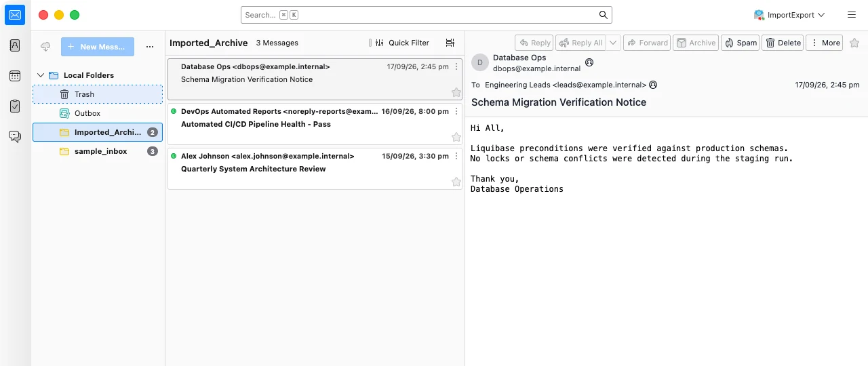Open message list display options icon
The width and height of the screenshot is (868, 366).
(450, 43)
